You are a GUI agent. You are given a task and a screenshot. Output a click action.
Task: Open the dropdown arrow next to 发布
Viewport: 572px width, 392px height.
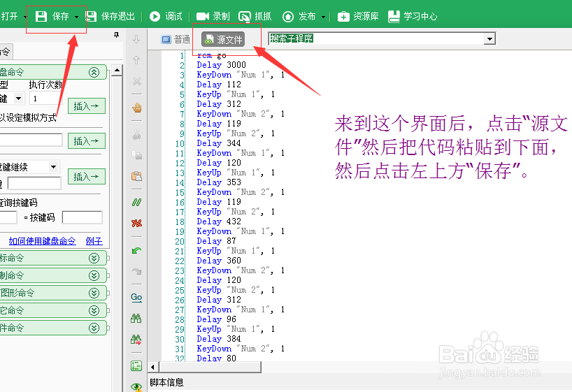[323, 17]
